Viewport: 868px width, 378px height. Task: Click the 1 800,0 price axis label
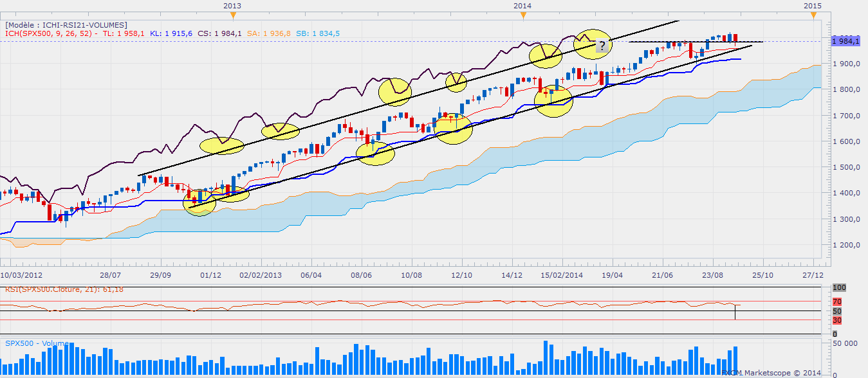(x=847, y=89)
